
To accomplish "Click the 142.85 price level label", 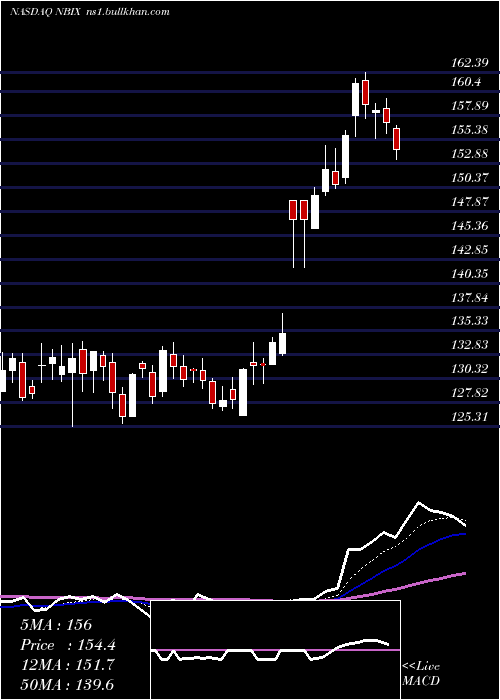I will (470, 250).
